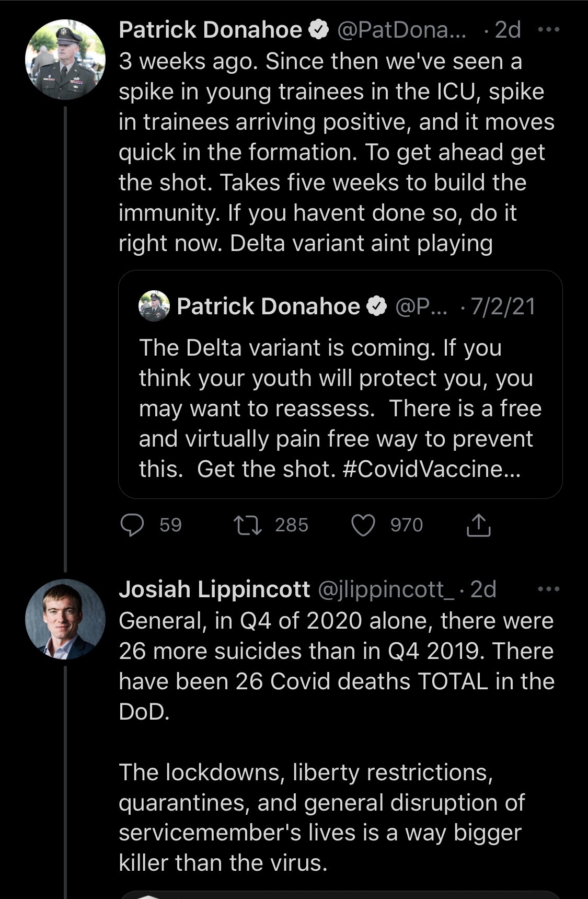Open the Josiah Lippincott name link
The image size is (588, 899).
214,590
